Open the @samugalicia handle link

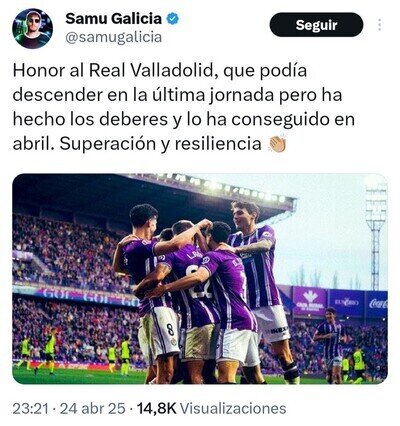(114, 37)
